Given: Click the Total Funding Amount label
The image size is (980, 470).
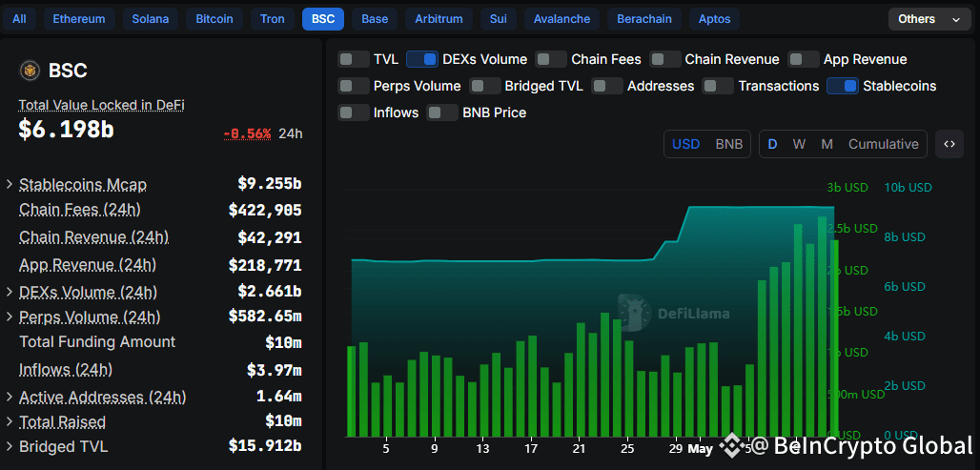Looking at the screenshot, I should (97, 342).
